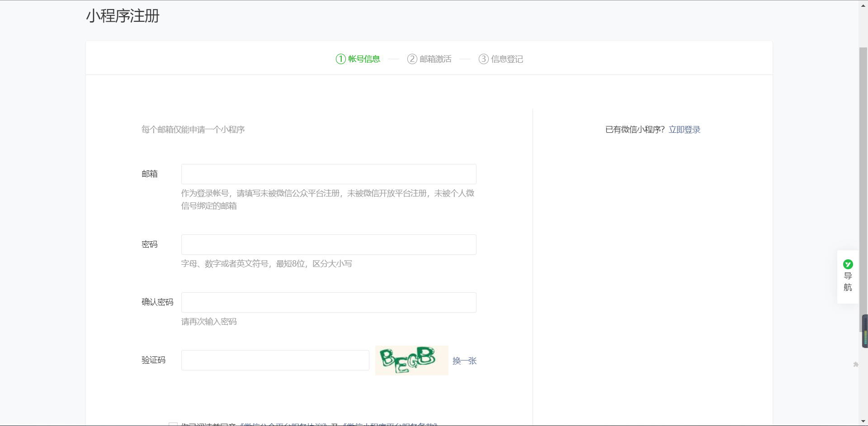Screen dimensions: 868x426
Task: Click the green 导航 widget icon
Action: click(848, 264)
